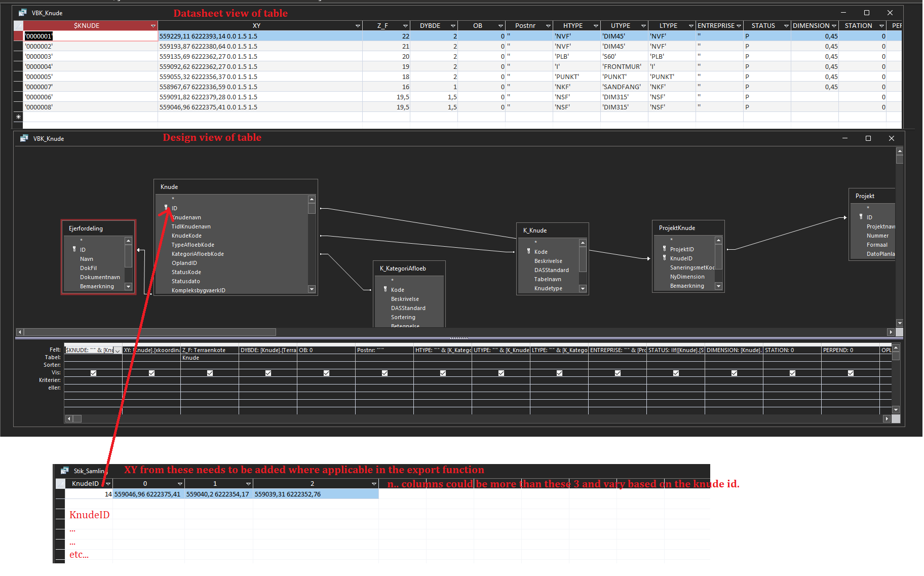Click the UTYPE column header
Screen dimensions: 924x576
[624, 26]
